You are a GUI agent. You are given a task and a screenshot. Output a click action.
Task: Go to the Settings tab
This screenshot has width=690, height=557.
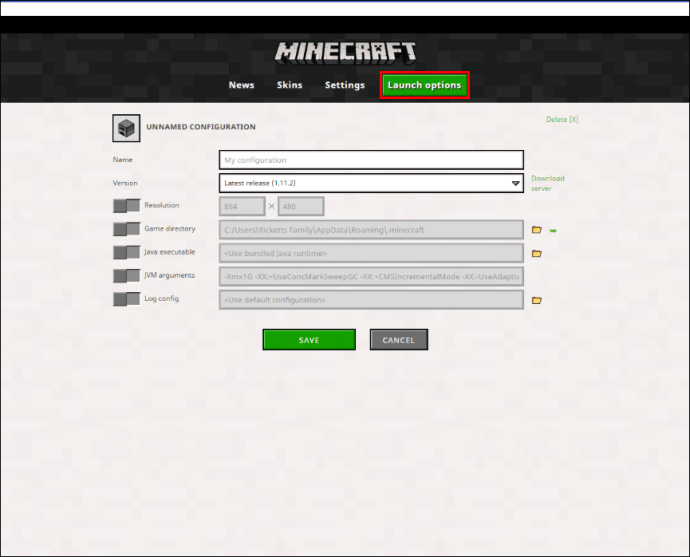(x=345, y=85)
